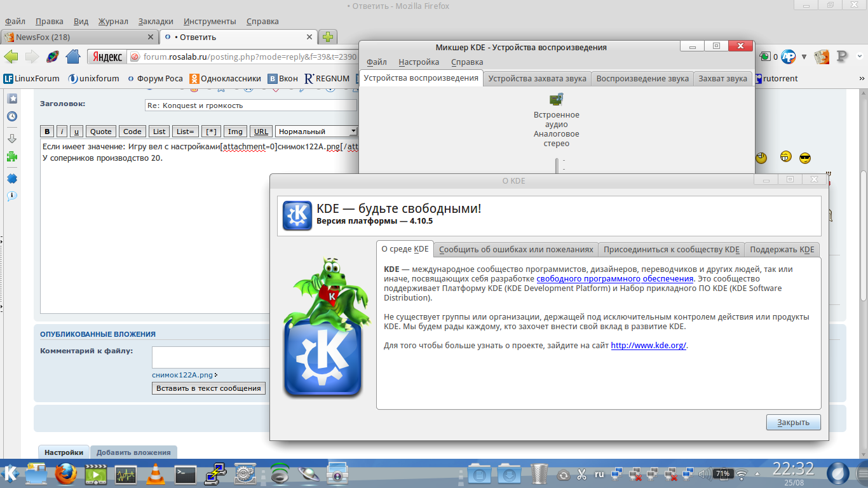Image resolution: width=868 pixels, height=488 pixels.
Task: Click the page info icon in Firefox sidebar
Action: point(12,196)
